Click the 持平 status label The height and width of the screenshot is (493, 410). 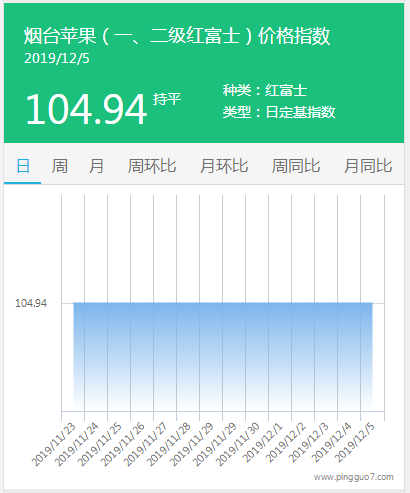point(167,99)
